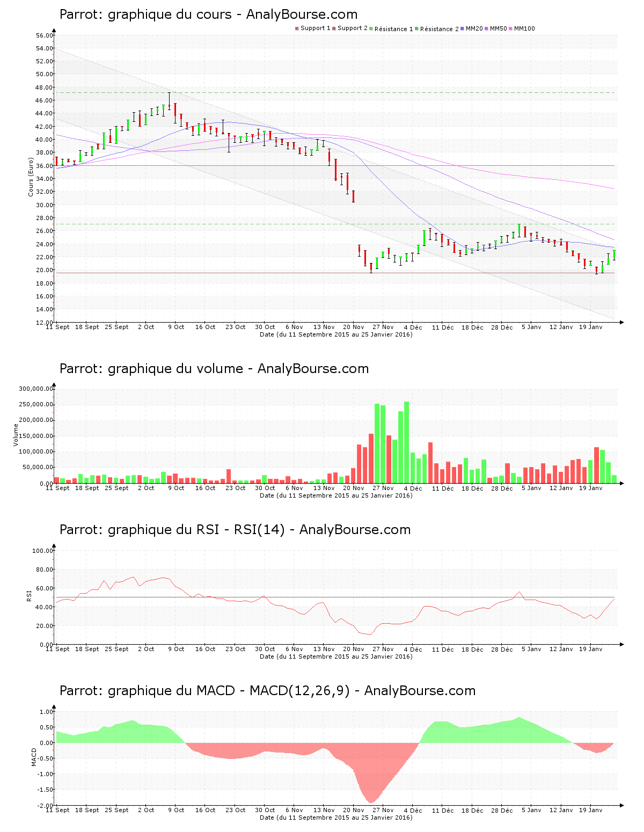Click '13 Nov' date on RSI chart axis
The image size is (644, 832).
tap(324, 649)
